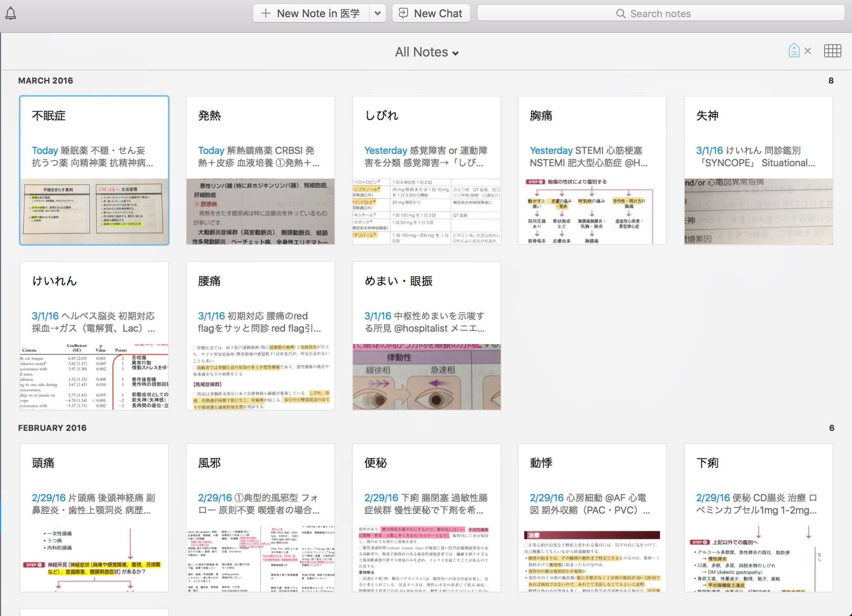The height and width of the screenshot is (616, 852).
Task: Clear the tag filter with X
Action: pyautogui.click(x=808, y=51)
